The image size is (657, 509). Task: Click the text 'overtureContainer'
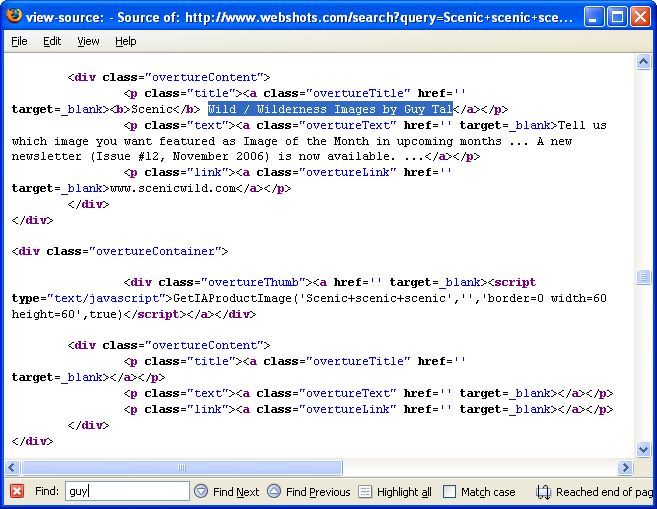coord(155,251)
